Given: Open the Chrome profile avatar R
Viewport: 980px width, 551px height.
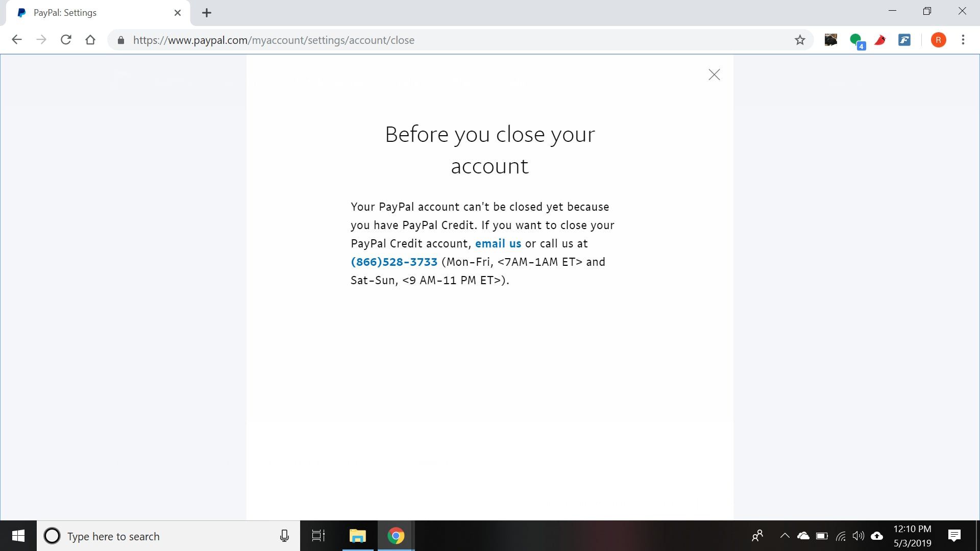Looking at the screenshot, I should pyautogui.click(x=938, y=40).
